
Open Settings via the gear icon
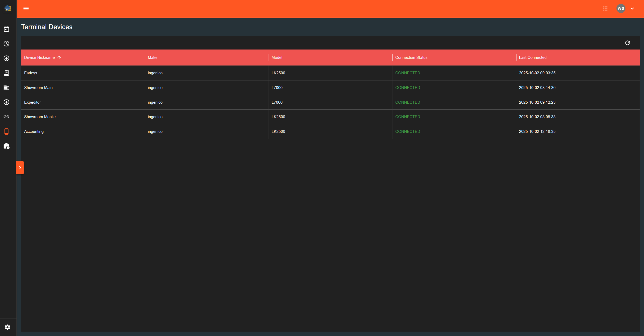7,327
